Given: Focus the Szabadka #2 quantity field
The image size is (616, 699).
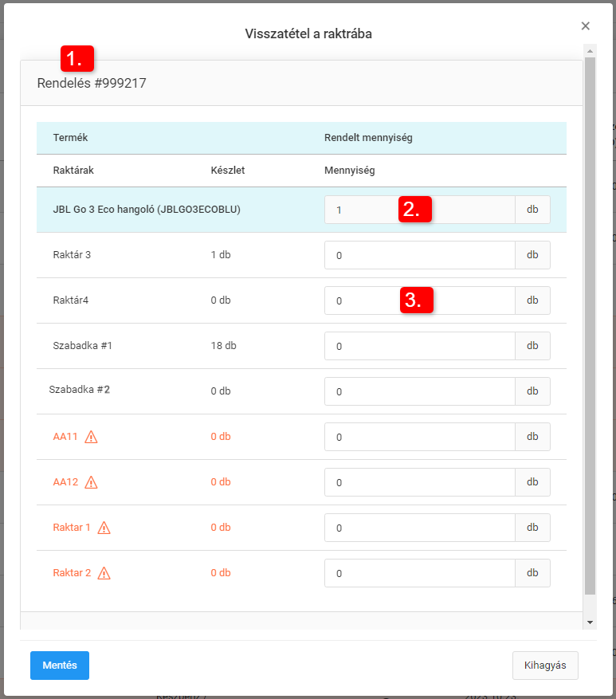Looking at the screenshot, I should [419, 392].
